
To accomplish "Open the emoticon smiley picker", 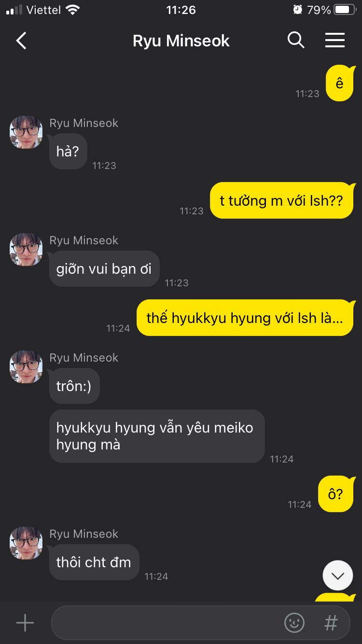I will coord(294,623).
